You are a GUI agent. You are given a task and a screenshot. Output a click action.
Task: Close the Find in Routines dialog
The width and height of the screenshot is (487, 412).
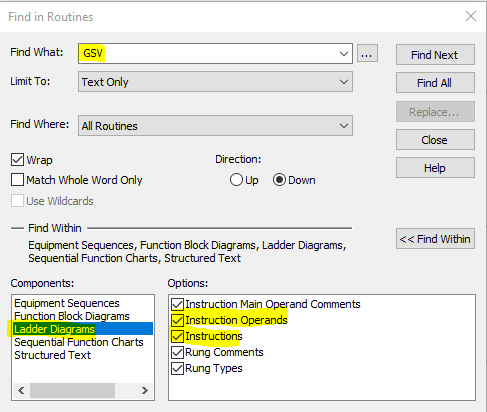pyautogui.click(x=471, y=16)
